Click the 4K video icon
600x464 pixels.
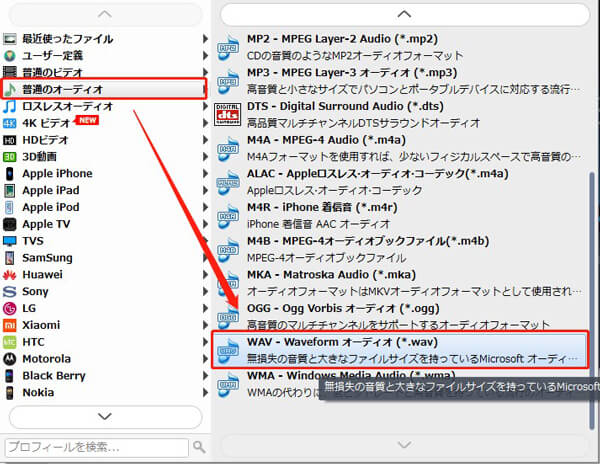point(10,123)
